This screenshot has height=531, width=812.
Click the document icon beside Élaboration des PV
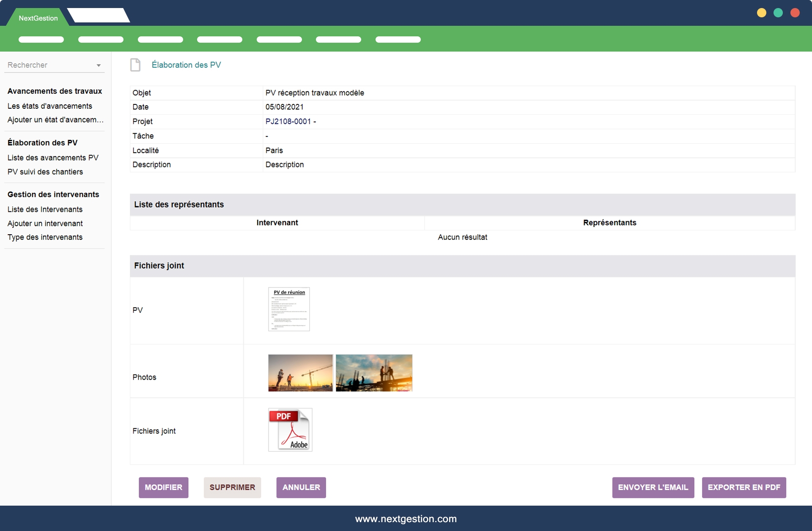(x=135, y=65)
